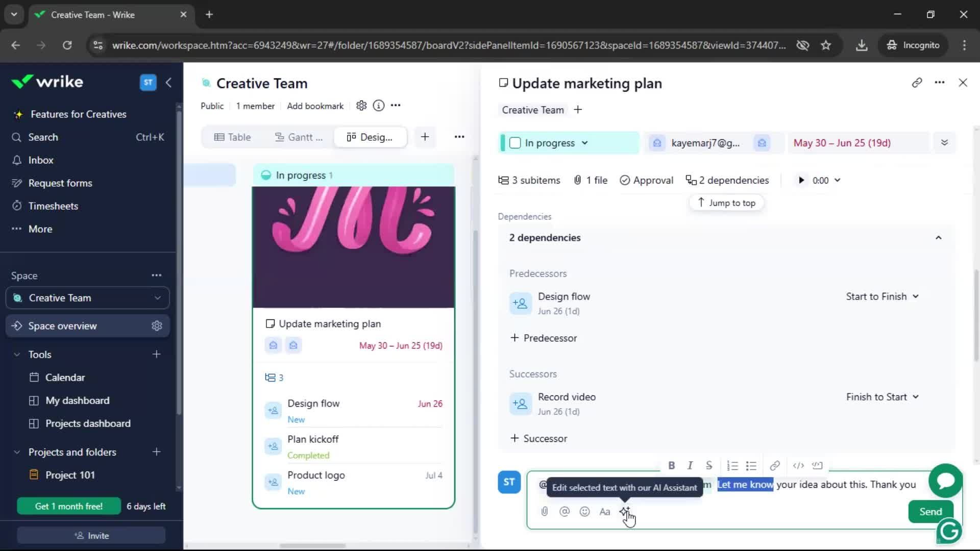Switch to the Table view tab
980x551 pixels.
click(232, 137)
